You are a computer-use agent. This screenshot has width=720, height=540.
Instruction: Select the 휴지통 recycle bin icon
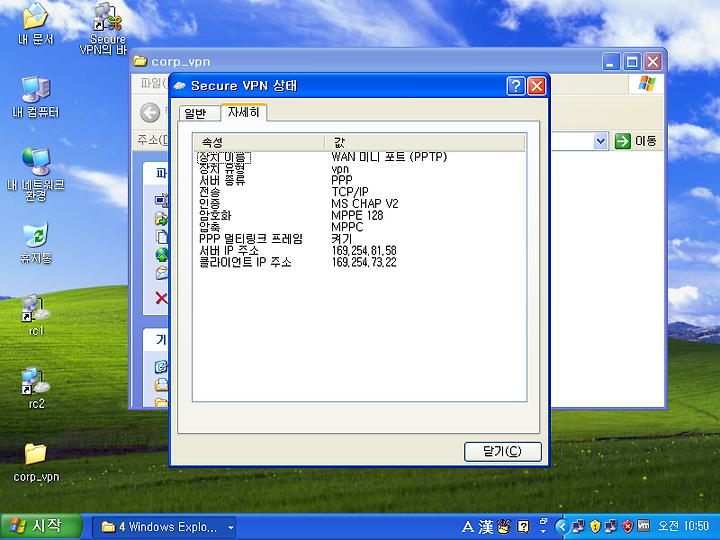click(x=36, y=242)
